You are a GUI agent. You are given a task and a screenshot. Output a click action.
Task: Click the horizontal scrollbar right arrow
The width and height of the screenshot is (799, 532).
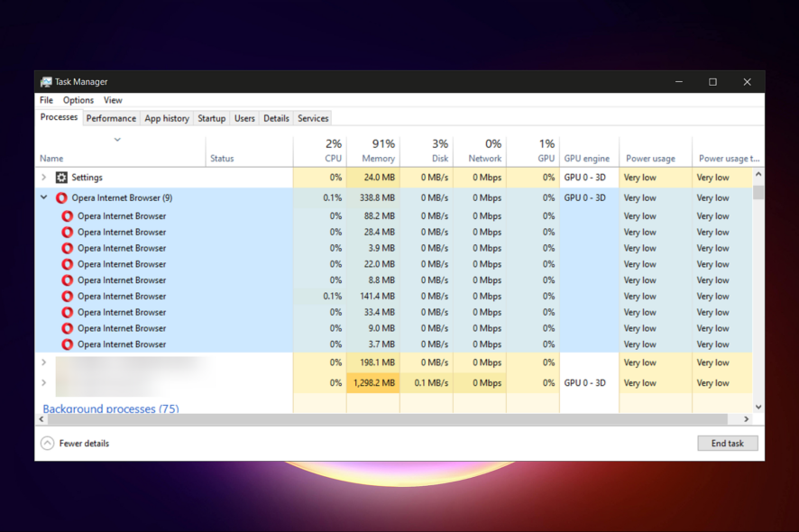click(746, 419)
